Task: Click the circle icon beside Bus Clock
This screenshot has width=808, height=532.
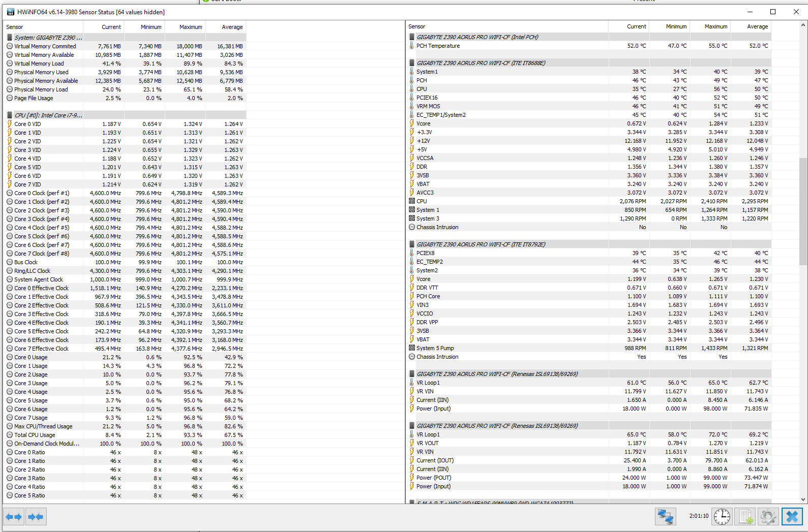Action: pos(10,262)
